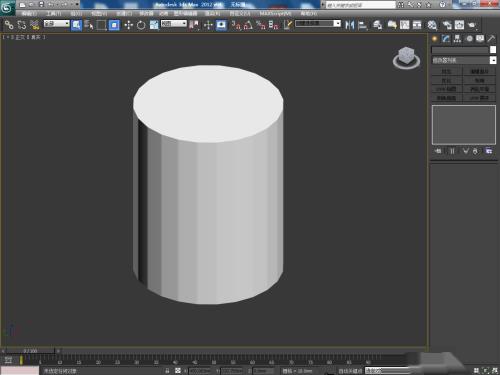500x375 pixels.
Task: Activate Select and Manipulate tool
Action: point(208,25)
